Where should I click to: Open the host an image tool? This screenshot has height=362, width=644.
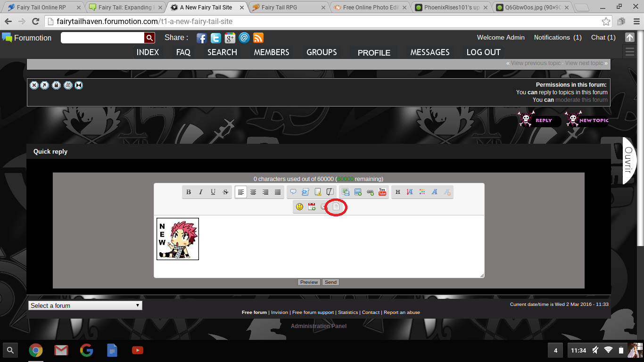click(x=346, y=192)
